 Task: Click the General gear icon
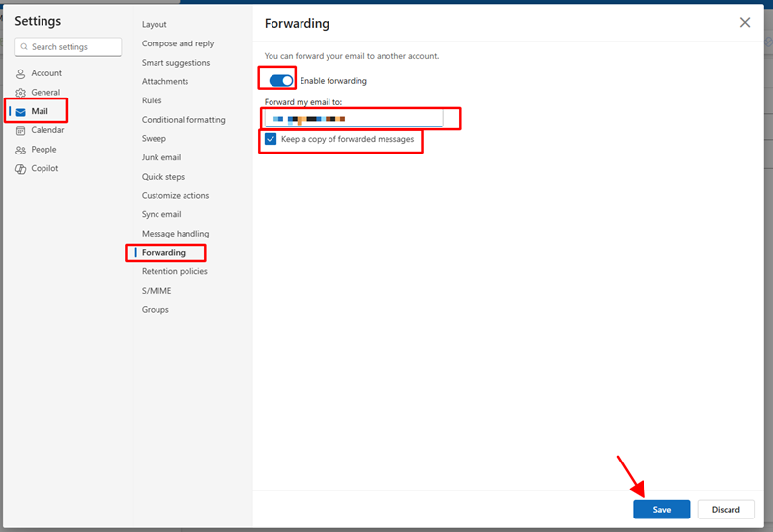21,93
